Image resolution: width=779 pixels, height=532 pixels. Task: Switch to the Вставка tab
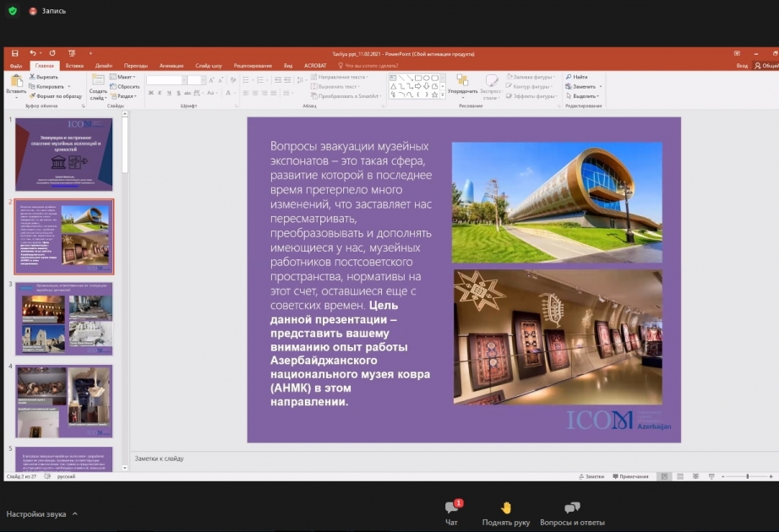point(74,66)
